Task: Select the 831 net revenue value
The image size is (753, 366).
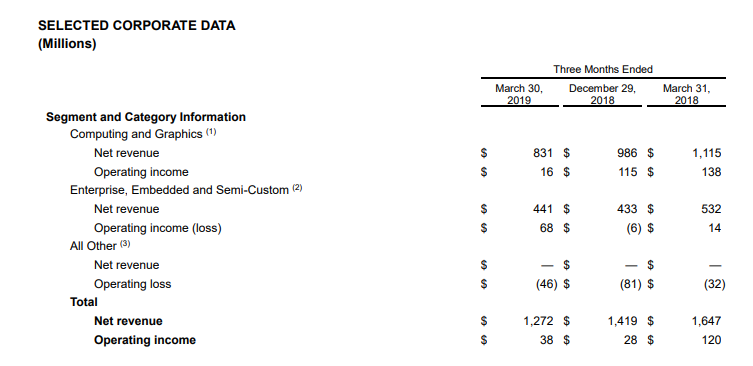Action: pos(543,153)
